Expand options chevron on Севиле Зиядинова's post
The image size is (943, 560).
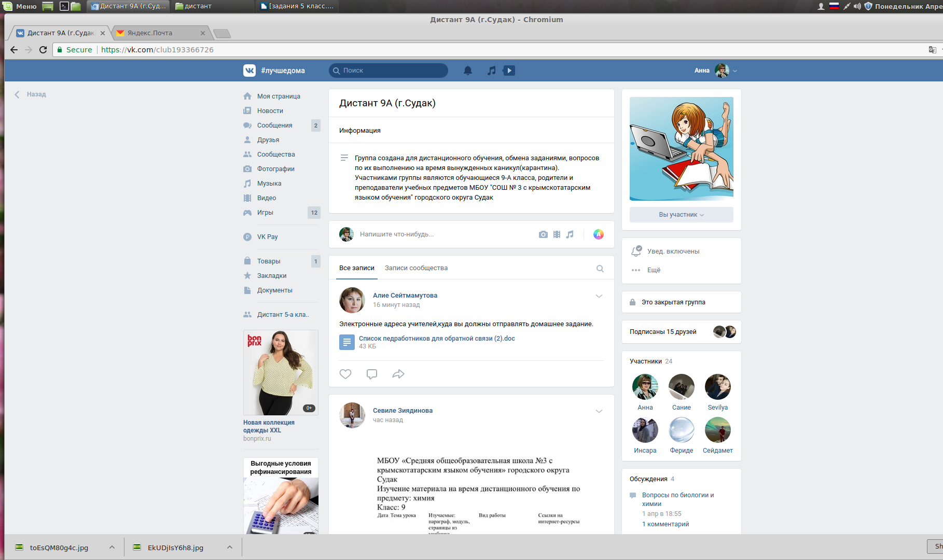pos(599,411)
